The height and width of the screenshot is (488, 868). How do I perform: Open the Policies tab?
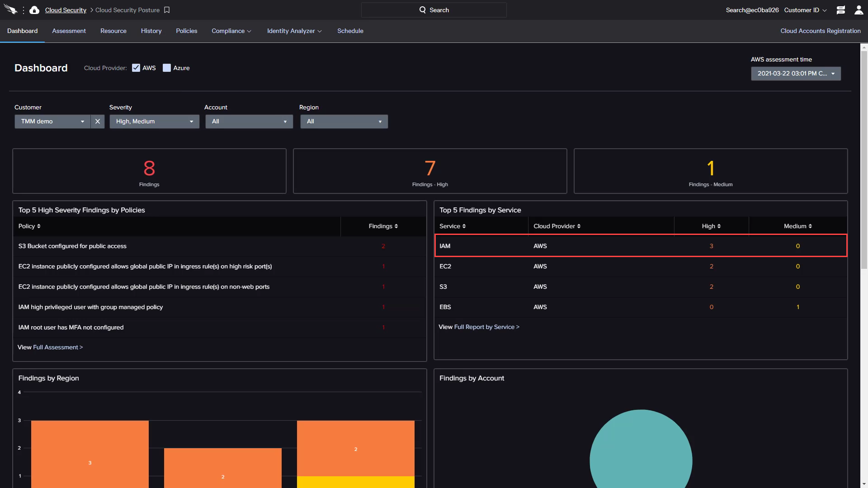point(187,31)
